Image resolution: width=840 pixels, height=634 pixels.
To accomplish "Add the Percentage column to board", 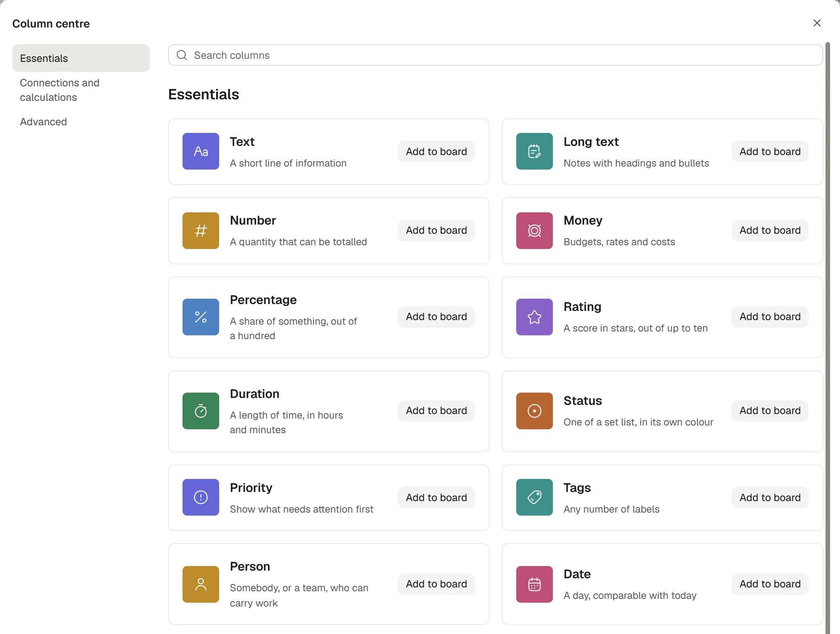I will [x=436, y=317].
